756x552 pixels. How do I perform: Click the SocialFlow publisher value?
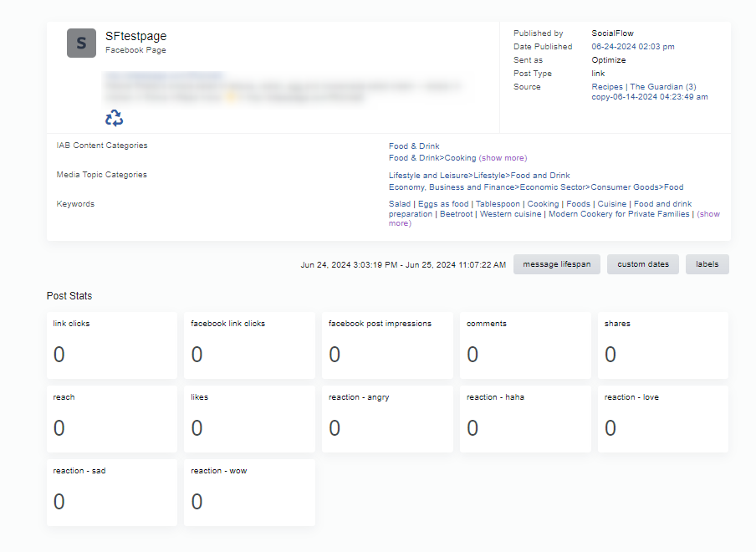click(612, 33)
